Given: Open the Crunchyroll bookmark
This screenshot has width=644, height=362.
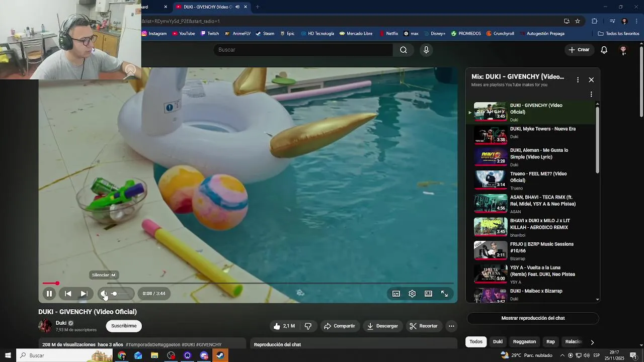Looking at the screenshot, I should coord(500,34).
